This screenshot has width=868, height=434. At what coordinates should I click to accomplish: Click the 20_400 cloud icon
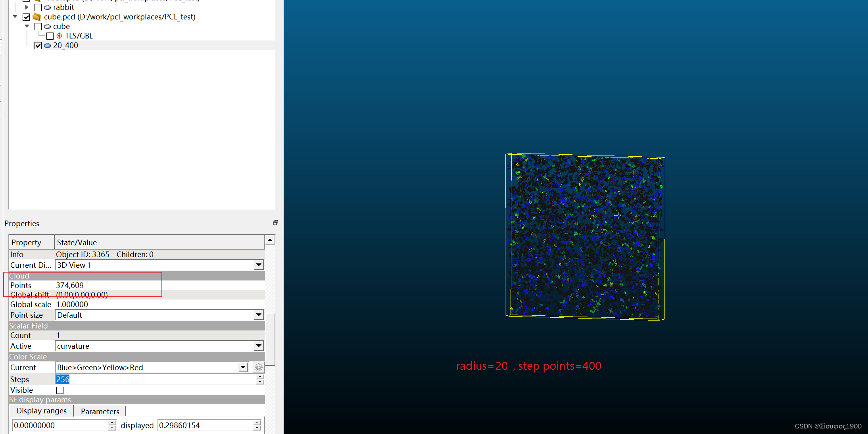point(47,46)
